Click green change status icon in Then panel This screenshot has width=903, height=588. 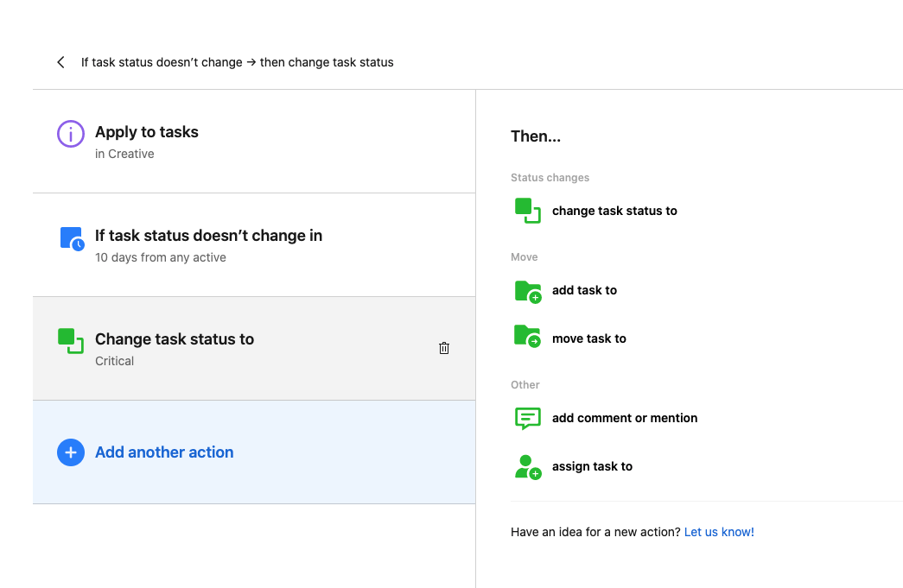pos(527,211)
